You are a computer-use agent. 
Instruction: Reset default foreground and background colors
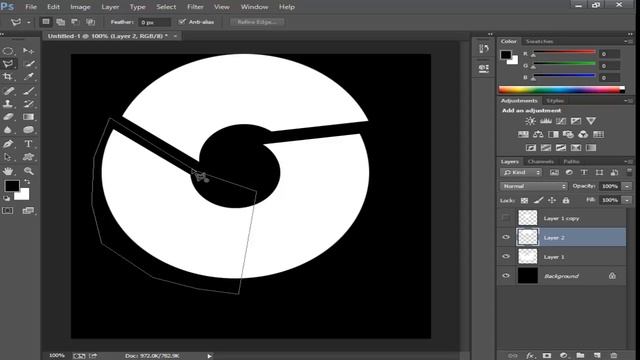click(7, 198)
